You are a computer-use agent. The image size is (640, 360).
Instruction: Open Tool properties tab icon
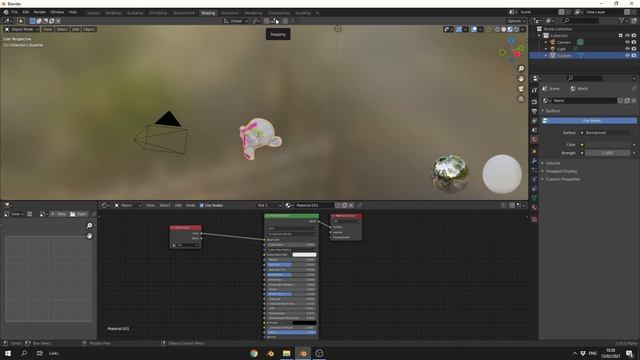[x=534, y=90]
